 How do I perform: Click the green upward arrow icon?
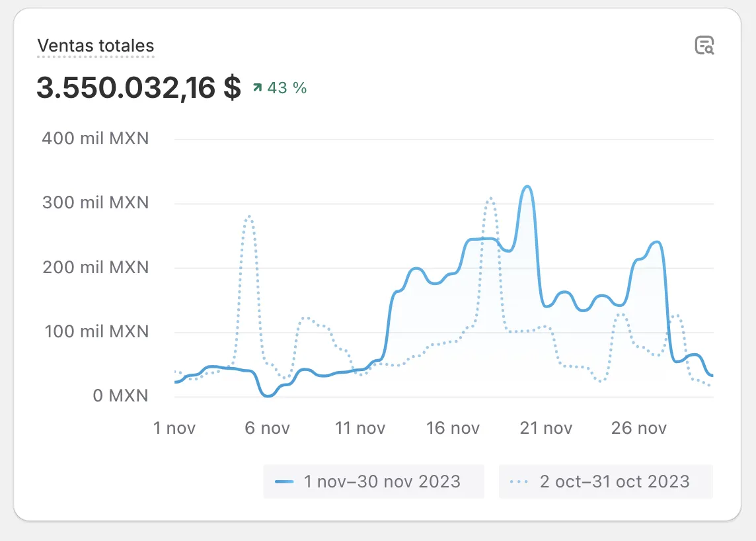tap(258, 87)
